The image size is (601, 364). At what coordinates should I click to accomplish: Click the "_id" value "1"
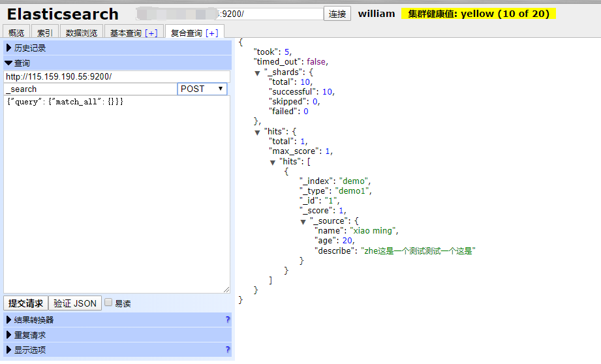(x=331, y=201)
